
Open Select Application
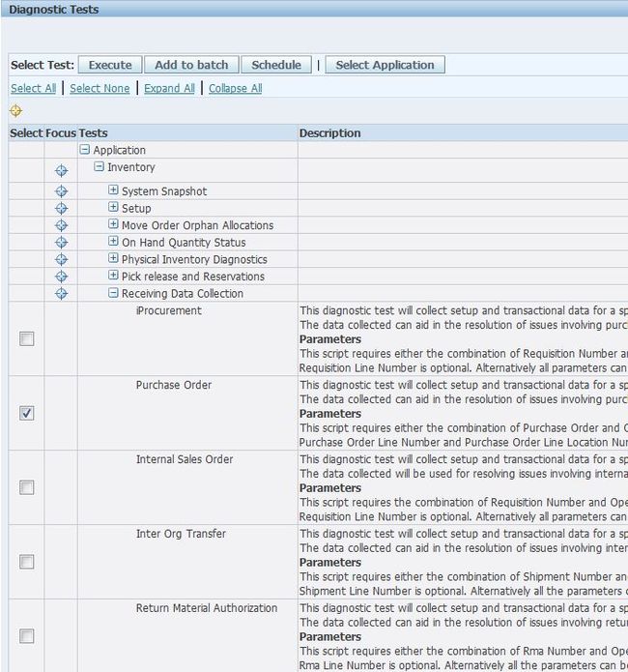(x=385, y=65)
